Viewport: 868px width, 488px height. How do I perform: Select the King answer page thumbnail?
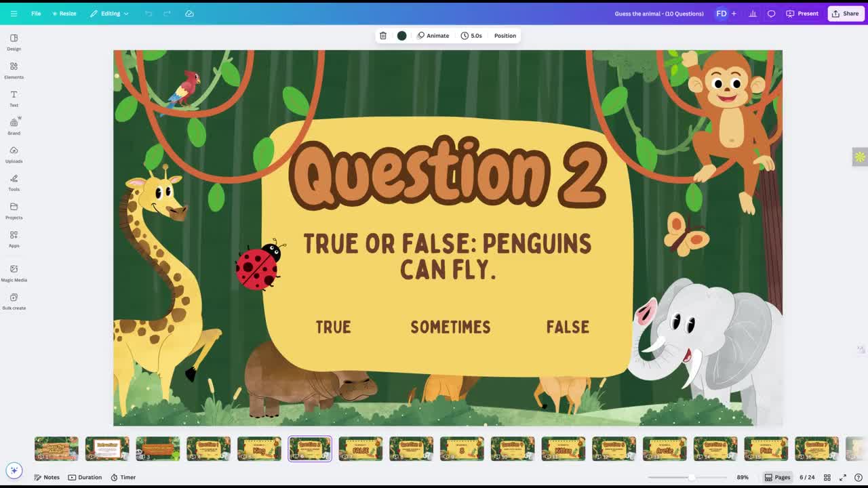[259, 449]
